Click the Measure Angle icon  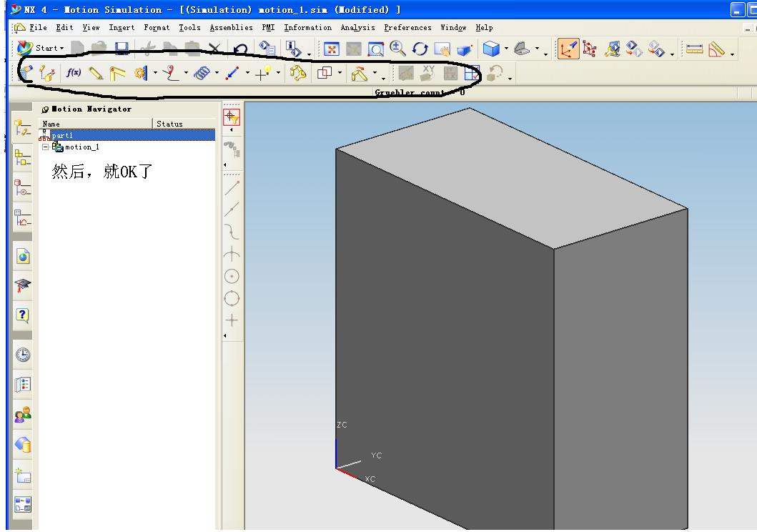pyautogui.click(x=716, y=49)
